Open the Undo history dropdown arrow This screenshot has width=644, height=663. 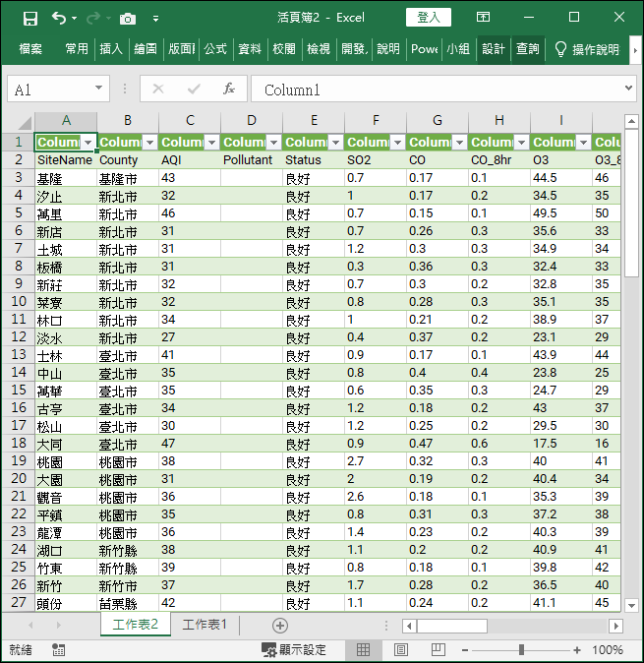pos(75,18)
